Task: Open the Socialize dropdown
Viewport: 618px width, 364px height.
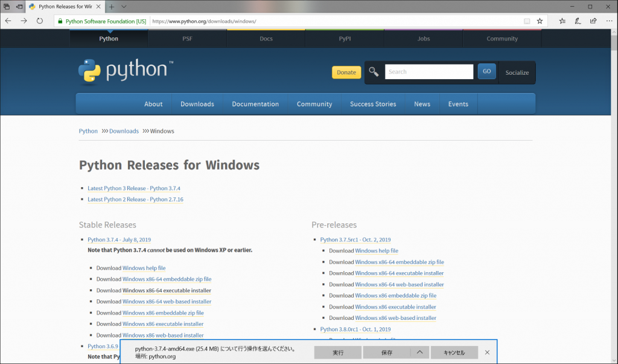Action: point(517,72)
